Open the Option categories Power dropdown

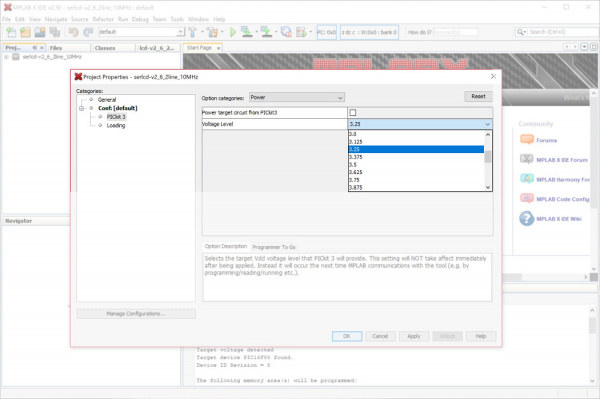297,98
